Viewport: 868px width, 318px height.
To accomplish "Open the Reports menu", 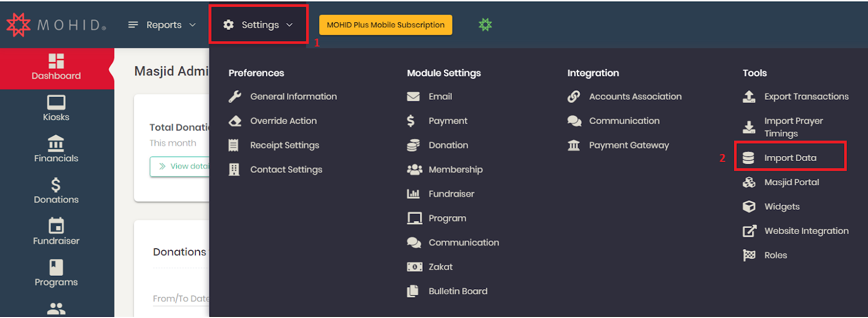I will coord(162,25).
